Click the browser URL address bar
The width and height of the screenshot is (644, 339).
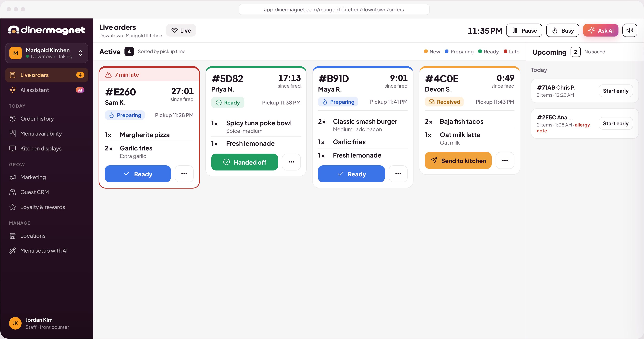334,9
